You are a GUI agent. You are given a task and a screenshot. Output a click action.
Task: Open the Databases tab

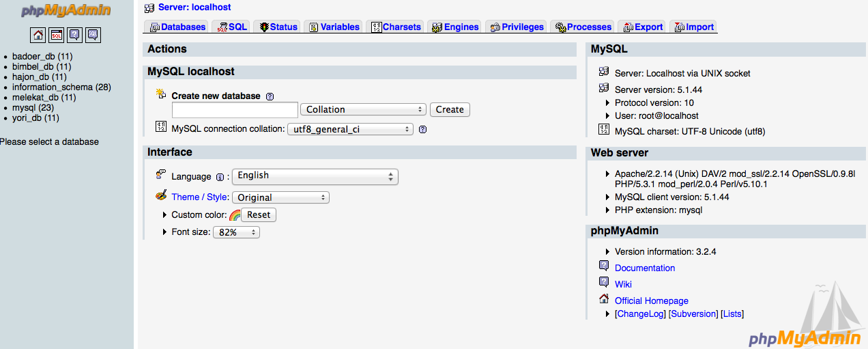tap(177, 27)
